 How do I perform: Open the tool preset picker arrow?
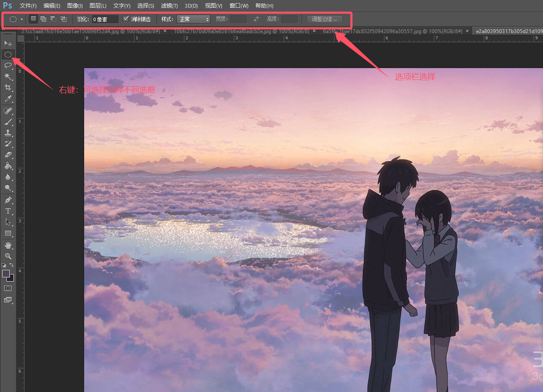tap(22, 19)
